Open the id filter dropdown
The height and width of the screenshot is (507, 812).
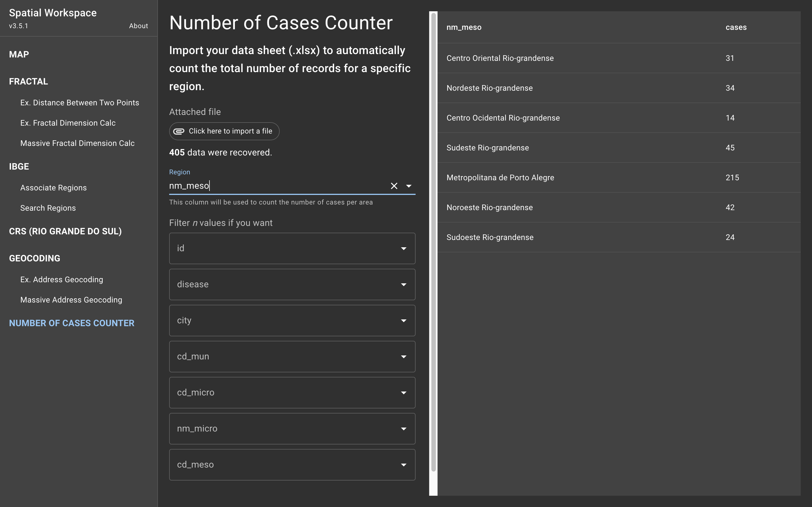(x=404, y=248)
